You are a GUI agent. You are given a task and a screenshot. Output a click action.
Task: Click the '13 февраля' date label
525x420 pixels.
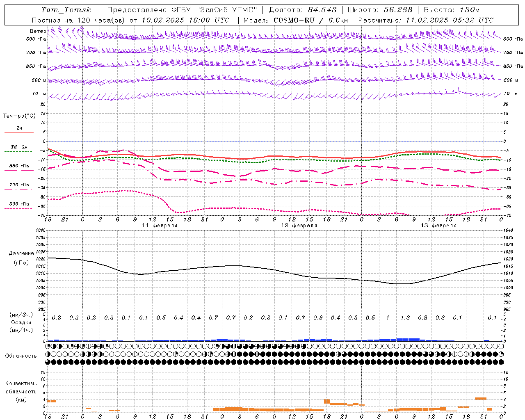[x=438, y=226]
